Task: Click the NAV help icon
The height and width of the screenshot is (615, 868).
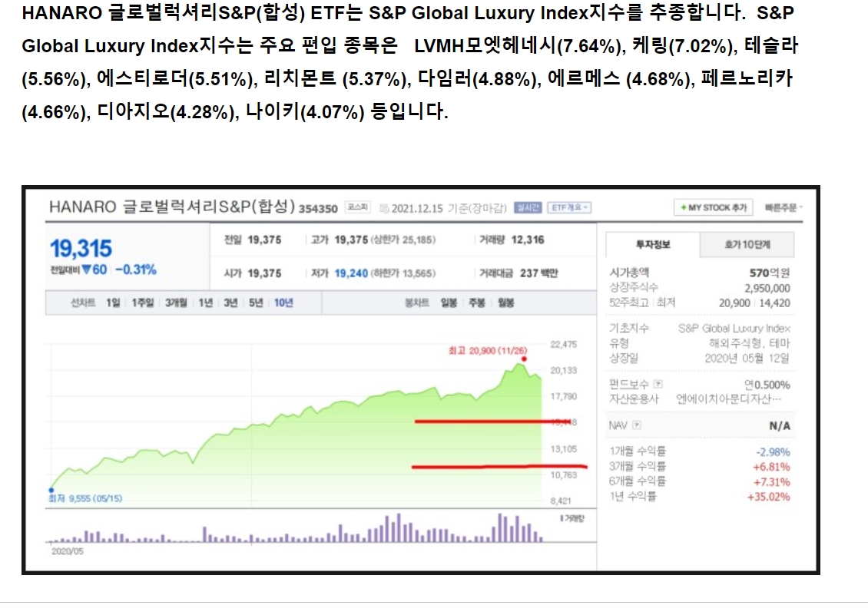Action: click(x=637, y=425)
